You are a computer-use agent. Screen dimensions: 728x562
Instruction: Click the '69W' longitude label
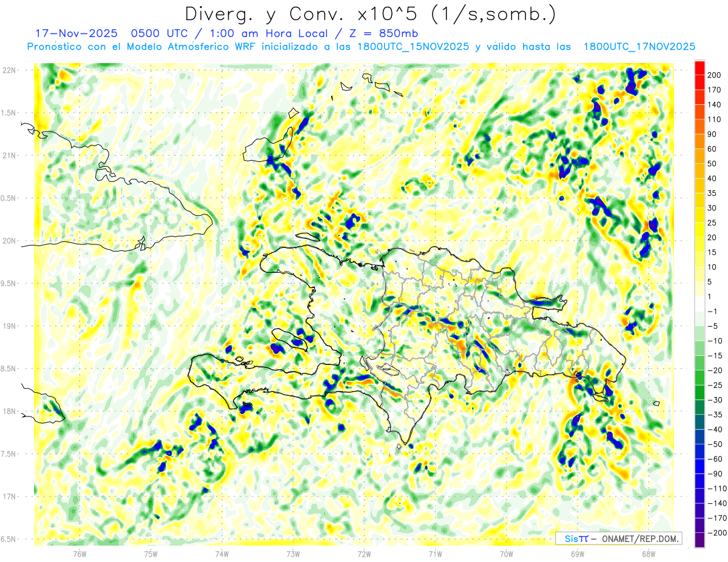pos(577,553)
